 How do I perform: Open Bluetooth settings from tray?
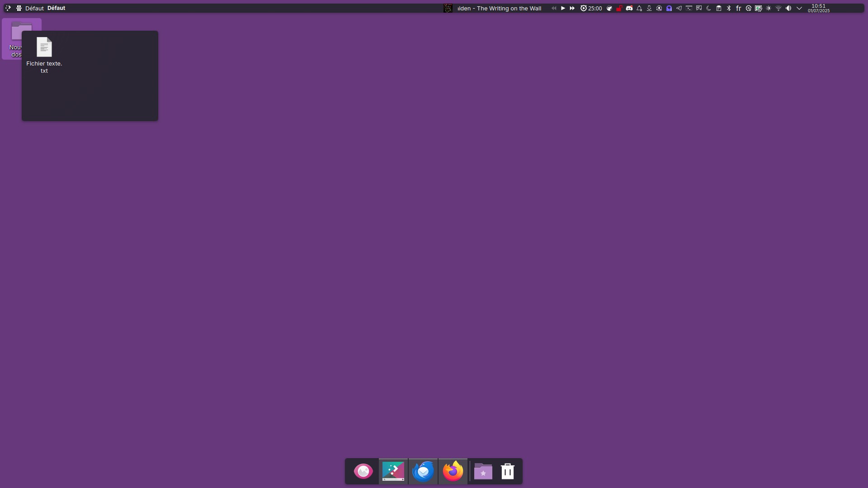click(729, 8)
